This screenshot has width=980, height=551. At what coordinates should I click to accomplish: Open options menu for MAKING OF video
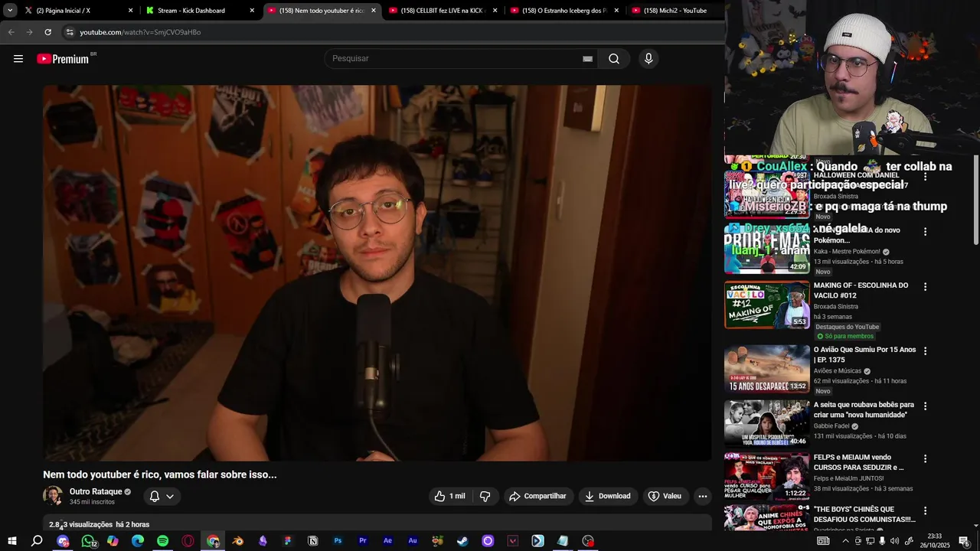pos(925,287)
